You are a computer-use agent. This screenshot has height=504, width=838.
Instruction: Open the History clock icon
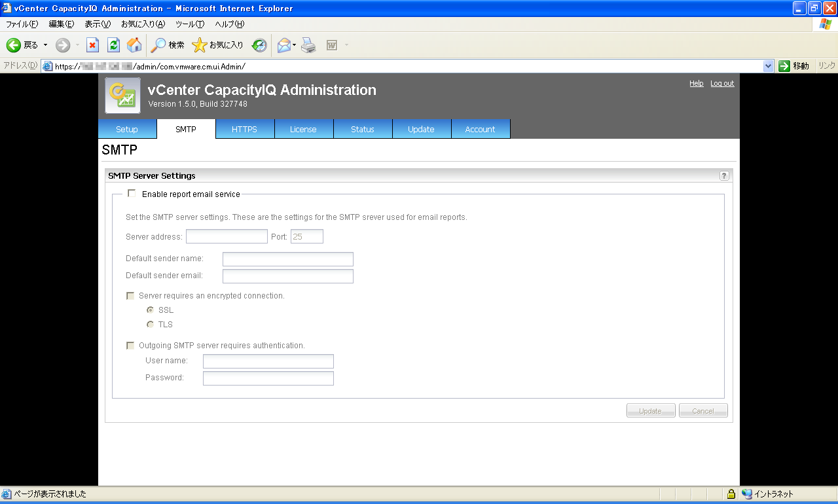(x=259, y=45)
